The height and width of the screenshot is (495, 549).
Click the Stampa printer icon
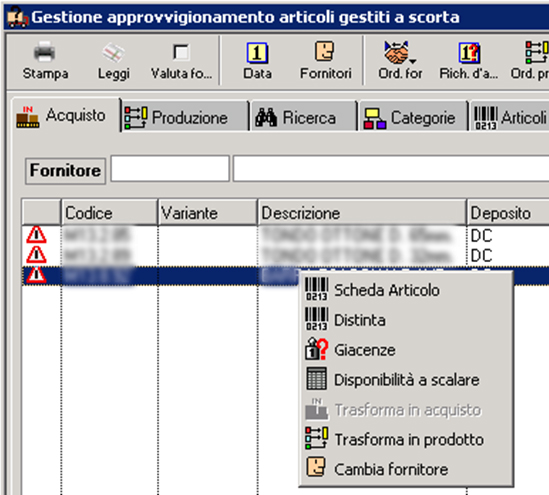point(44,51)
